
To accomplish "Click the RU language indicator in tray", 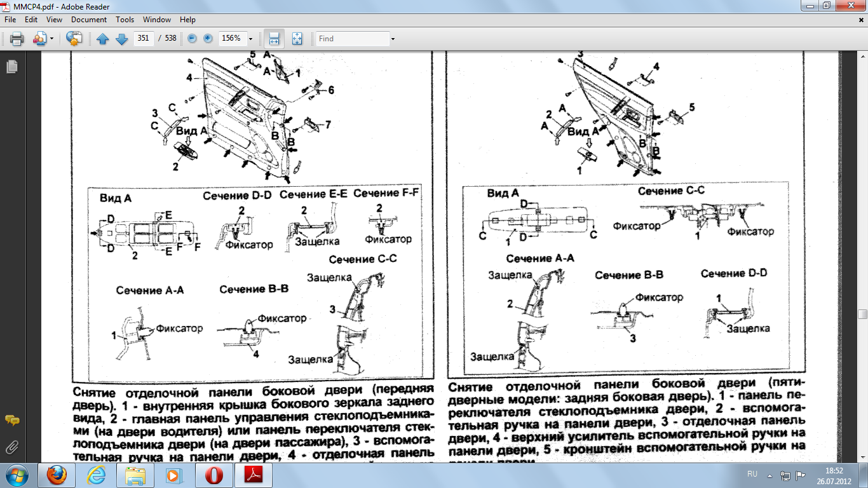I will coord(752,475).
